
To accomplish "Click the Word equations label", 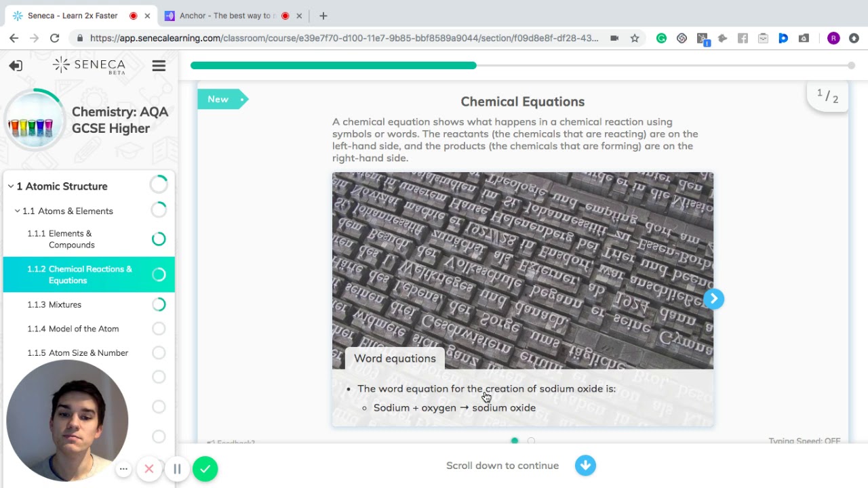I will 395,359.
